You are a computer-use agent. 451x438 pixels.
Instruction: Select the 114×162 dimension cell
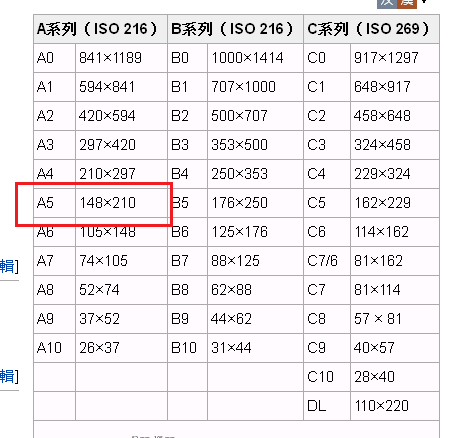coord(395,232)
